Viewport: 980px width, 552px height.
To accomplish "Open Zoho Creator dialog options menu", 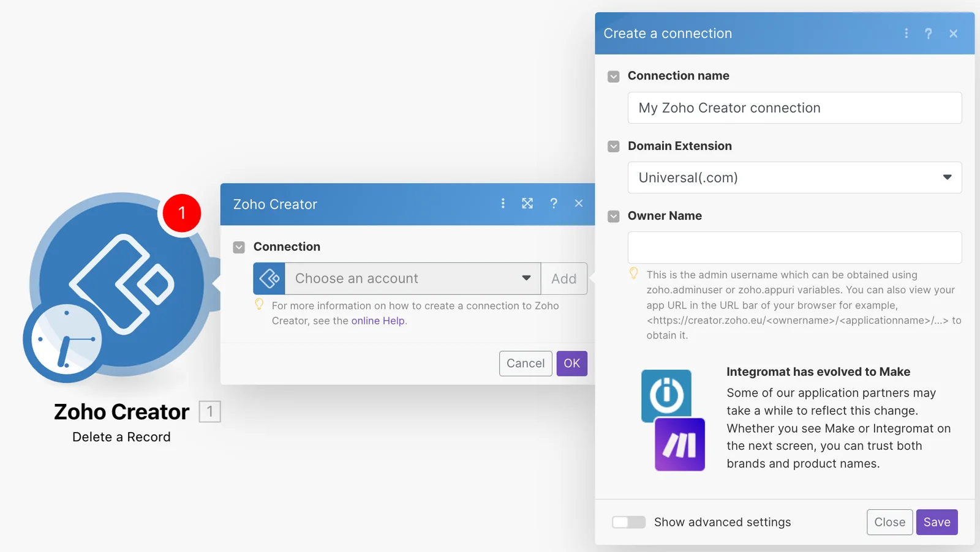I will 503,203.
